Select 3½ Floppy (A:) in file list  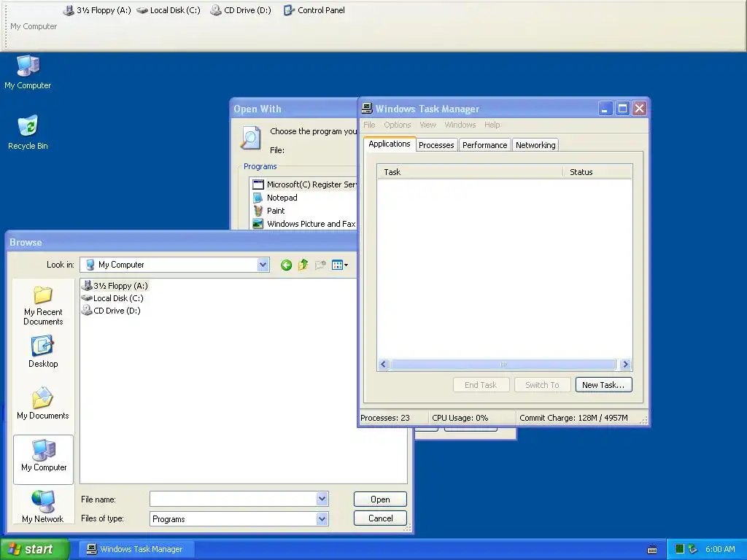(115, 286)
